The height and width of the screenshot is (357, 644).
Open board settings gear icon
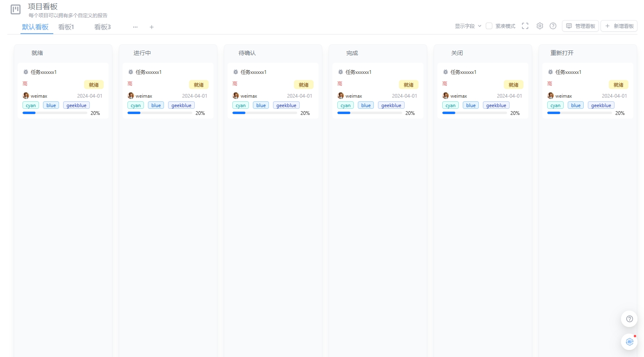pos(540,26)
